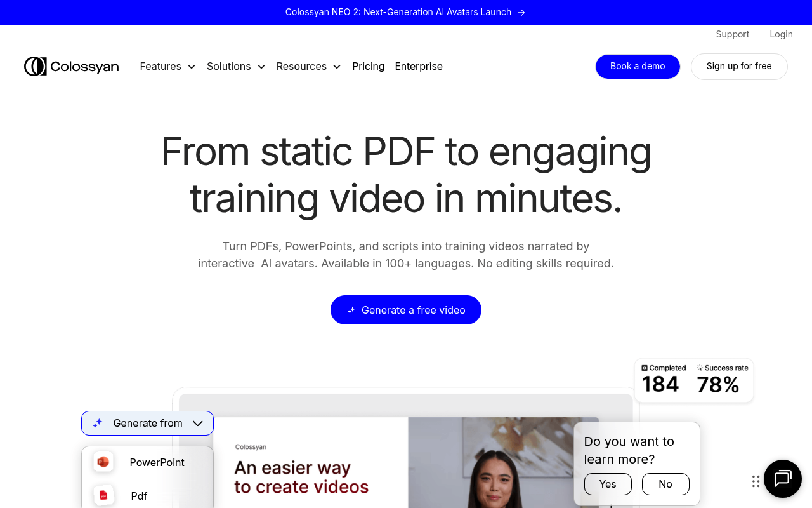Click the Colossyan logo icon

coord(36,66)
